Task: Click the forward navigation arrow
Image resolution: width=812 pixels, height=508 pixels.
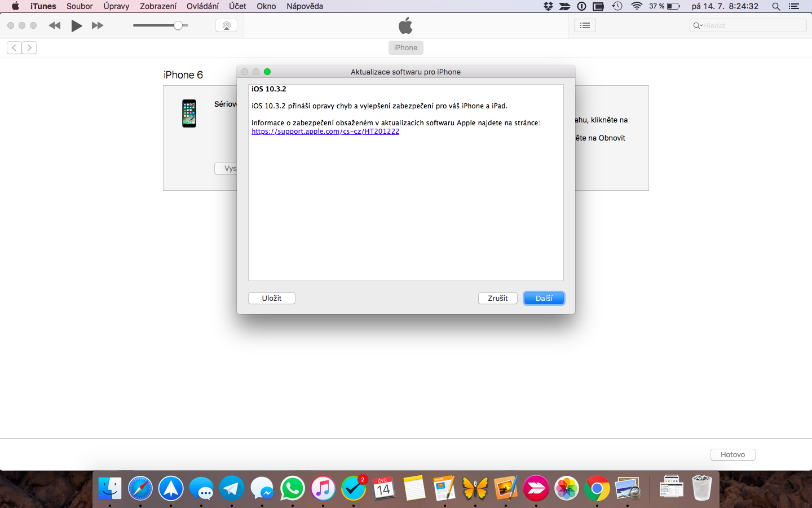Action: pyautogui.click(x=29, y=47)
